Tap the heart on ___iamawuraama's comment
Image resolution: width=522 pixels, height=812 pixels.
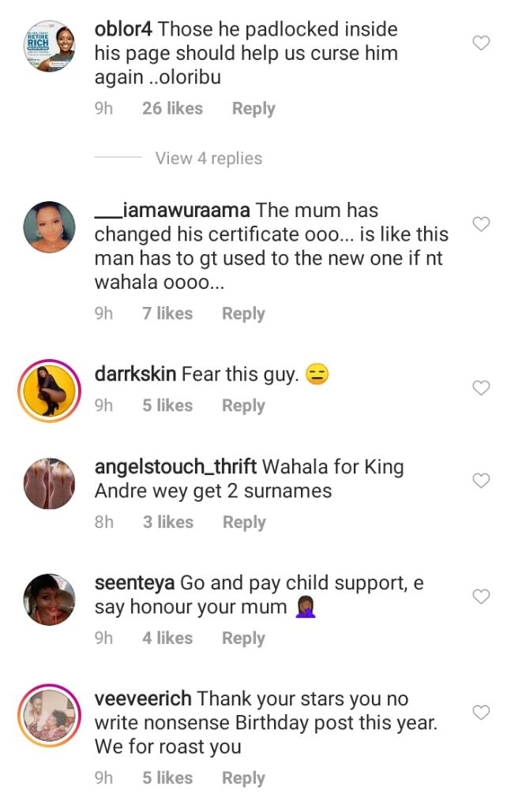[x=481, y=224]
